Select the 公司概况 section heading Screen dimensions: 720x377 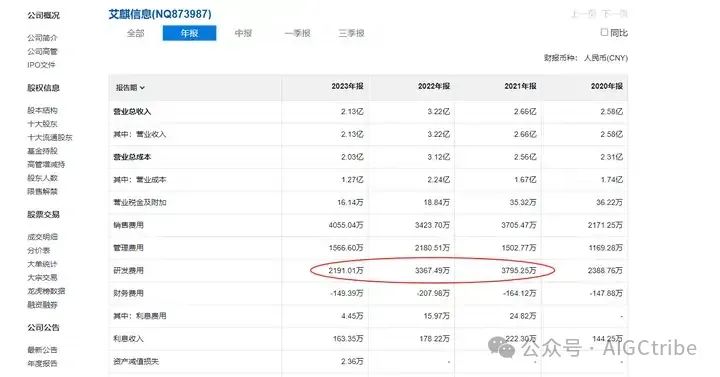(x=43, y=16)
